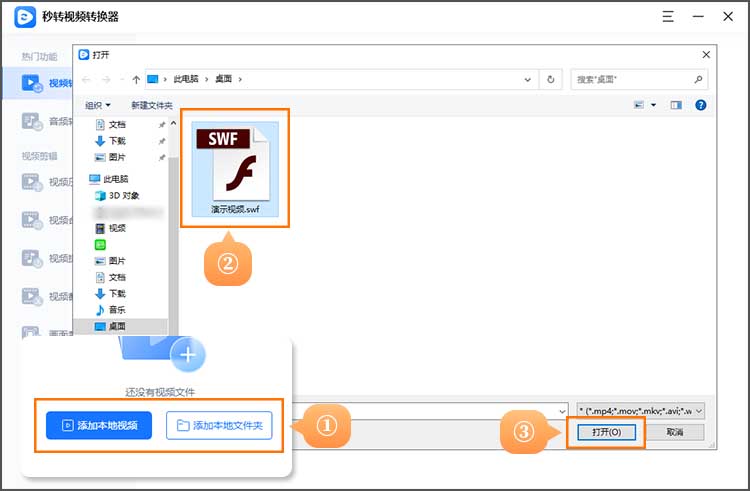
Task: Expand the view options dropdown arrow
Action: click(x=653, y=104)
